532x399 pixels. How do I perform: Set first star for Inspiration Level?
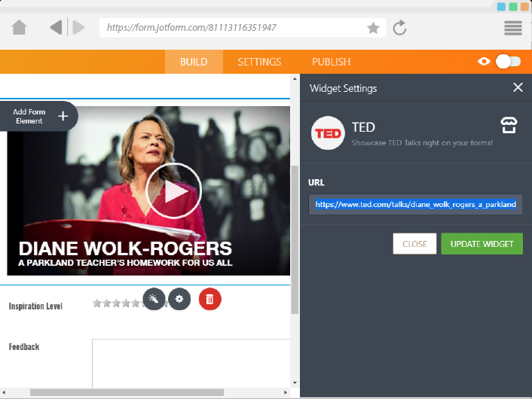pyautogui.click(x=97, y=303)
